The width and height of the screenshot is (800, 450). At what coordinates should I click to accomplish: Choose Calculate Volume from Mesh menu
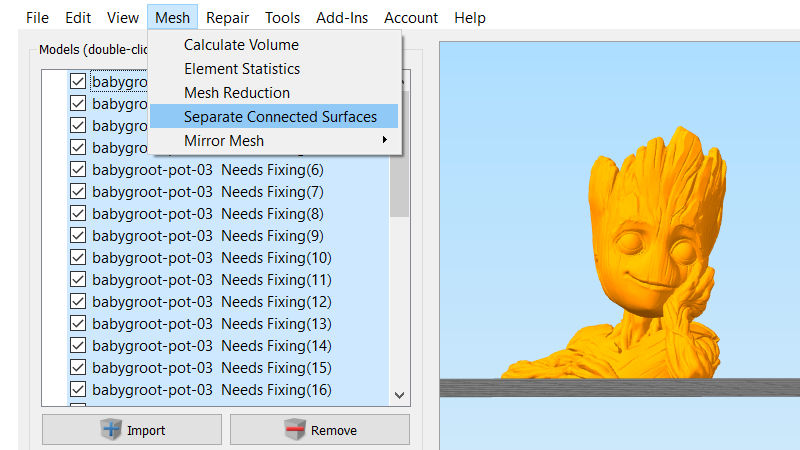[x=274, y=45]
